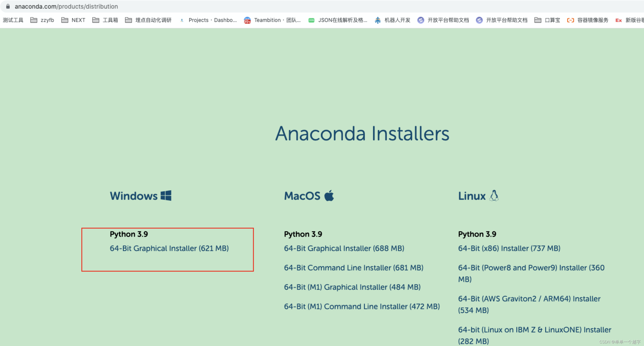This screenshot has width=644, height=346.
Task: Download MacOS 64-Bit Command Line Installer (681 MB)
Action: click(x=353, y=267)
